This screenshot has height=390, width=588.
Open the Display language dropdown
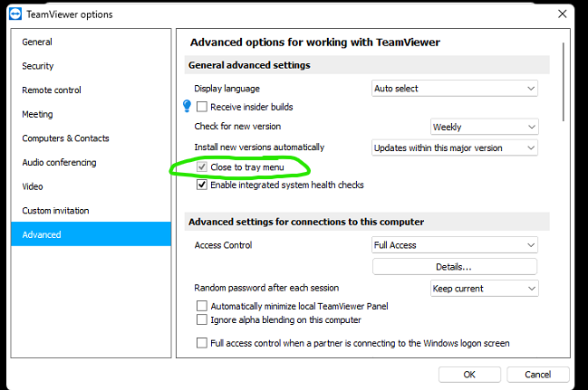[455, 89]
